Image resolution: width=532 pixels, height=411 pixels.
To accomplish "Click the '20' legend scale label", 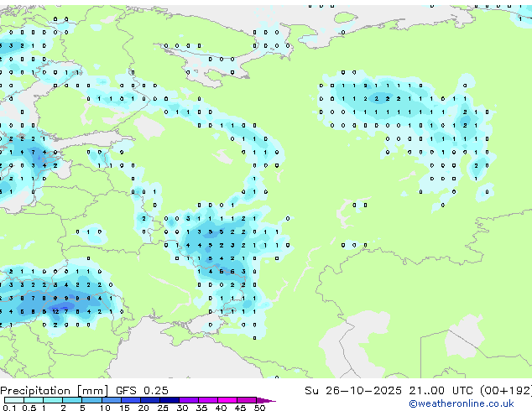I will pos(143,408).
